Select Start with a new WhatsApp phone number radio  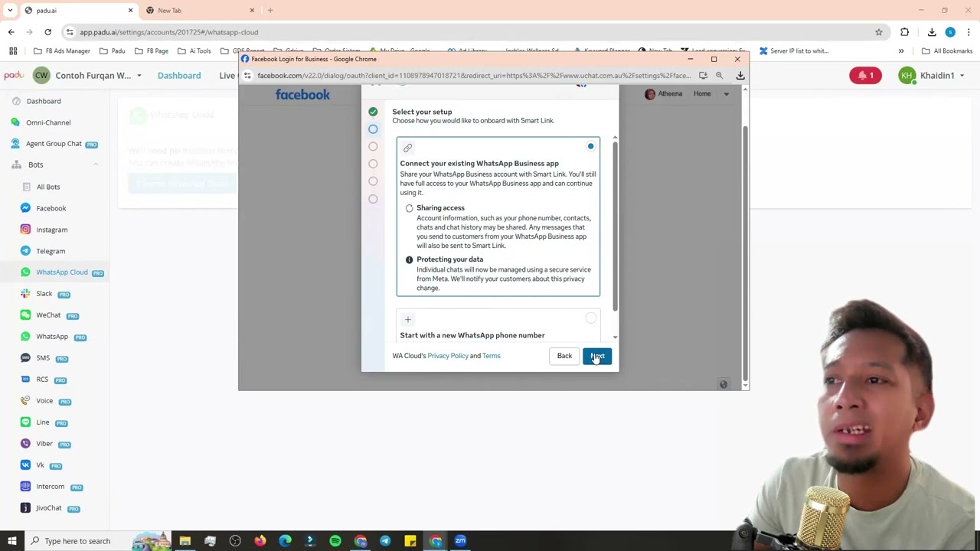[590, 318]
